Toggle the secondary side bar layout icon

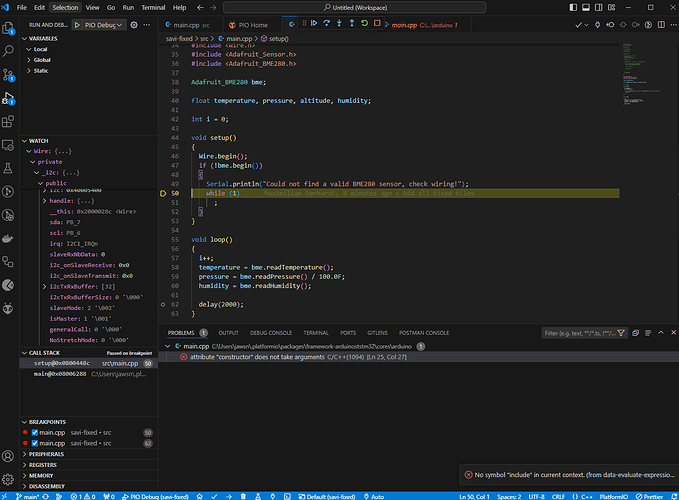tap(598, 7)
